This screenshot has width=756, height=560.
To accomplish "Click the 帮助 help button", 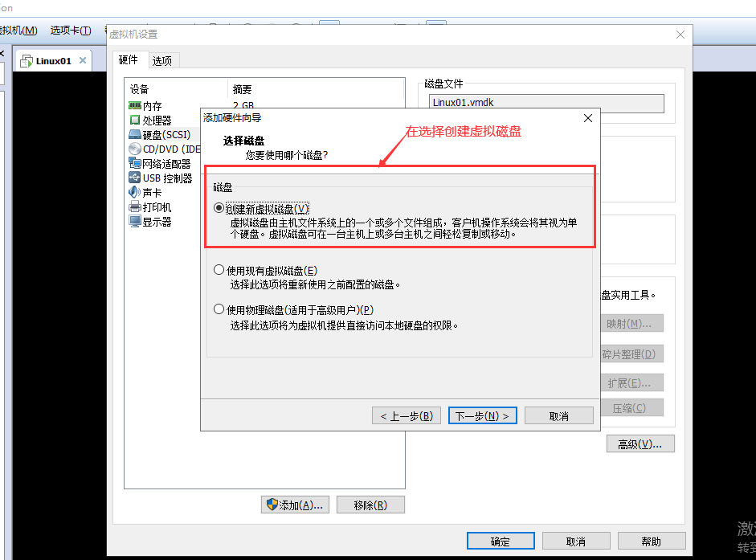I will click(x=652, y=542).
